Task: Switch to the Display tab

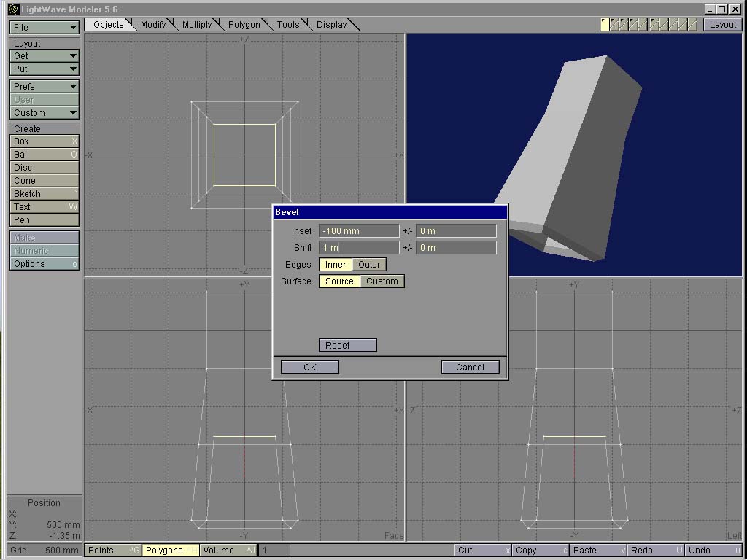Action: [332, 25]
